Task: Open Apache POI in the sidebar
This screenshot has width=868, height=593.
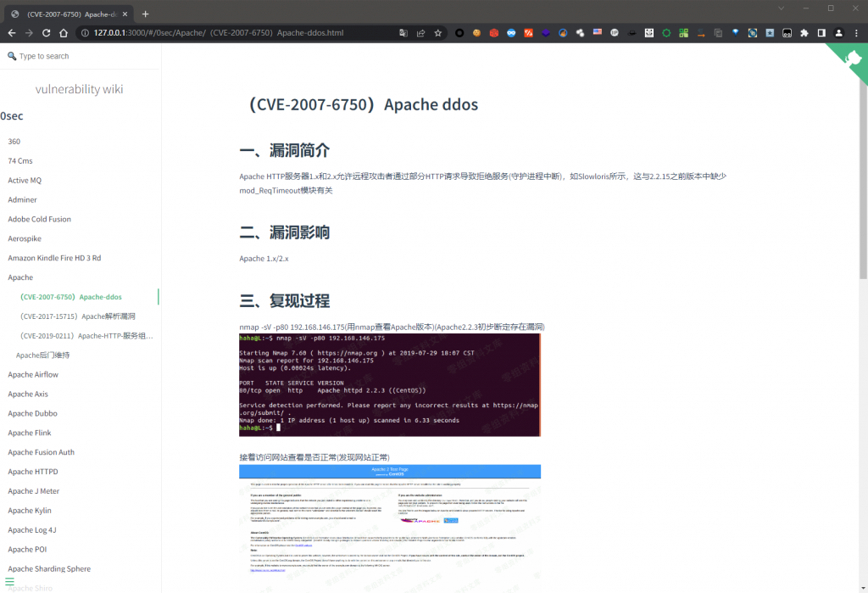Action: tap(27, 549)
